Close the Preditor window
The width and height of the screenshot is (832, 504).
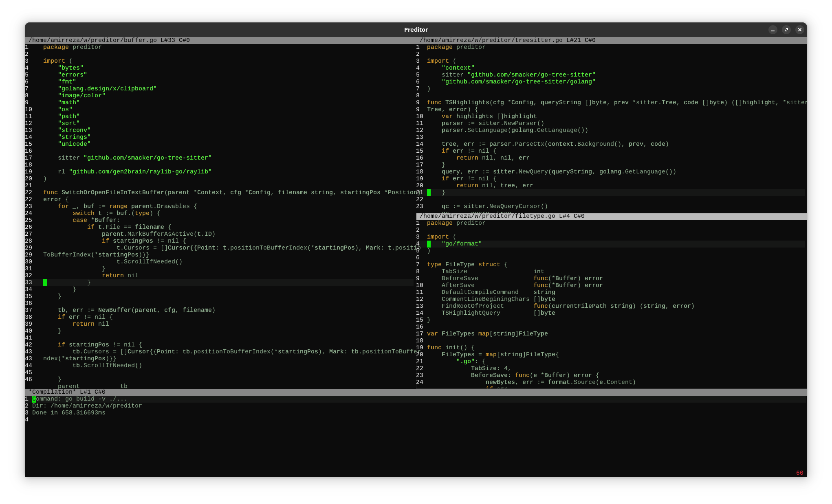[x=800, y=30]
